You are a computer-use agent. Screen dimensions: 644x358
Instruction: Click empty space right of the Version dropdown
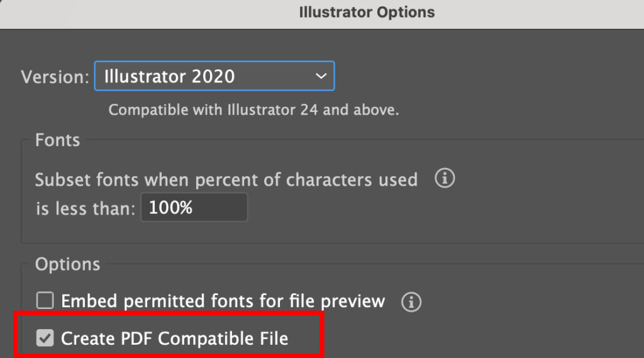click(484, 77)
